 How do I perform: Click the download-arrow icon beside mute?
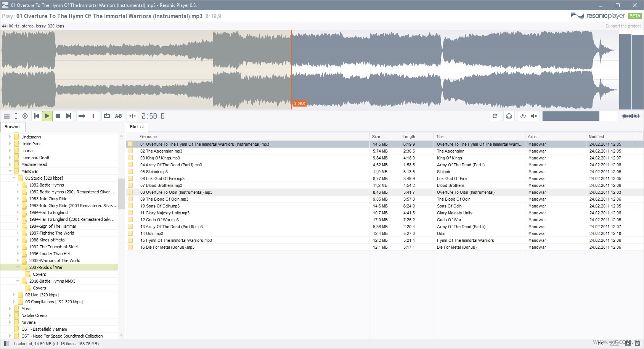tap(523, 116)
